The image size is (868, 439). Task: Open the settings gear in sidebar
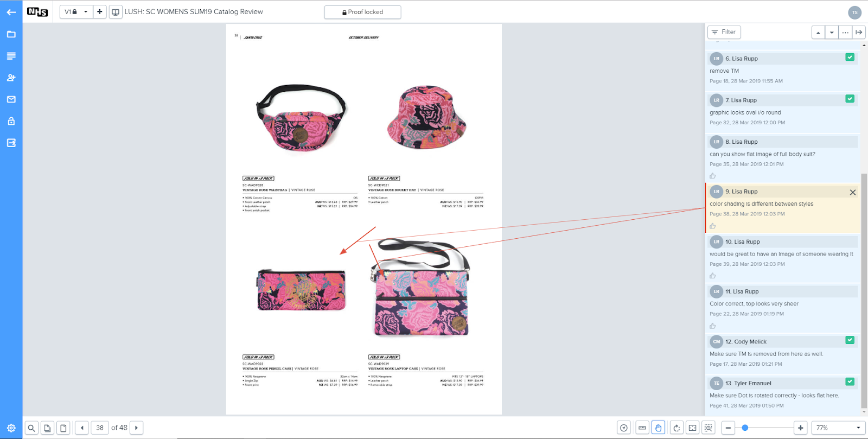tap(11, 428)
